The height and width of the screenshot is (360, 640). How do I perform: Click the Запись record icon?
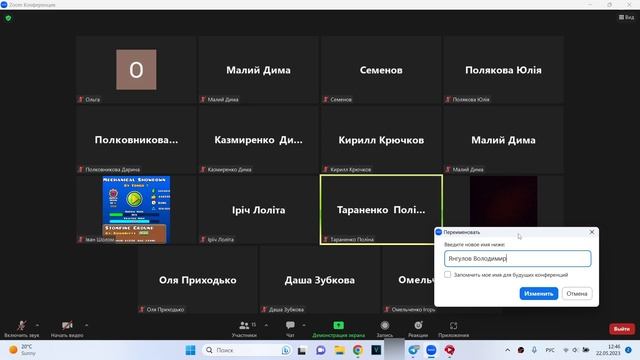pos(384,326)
